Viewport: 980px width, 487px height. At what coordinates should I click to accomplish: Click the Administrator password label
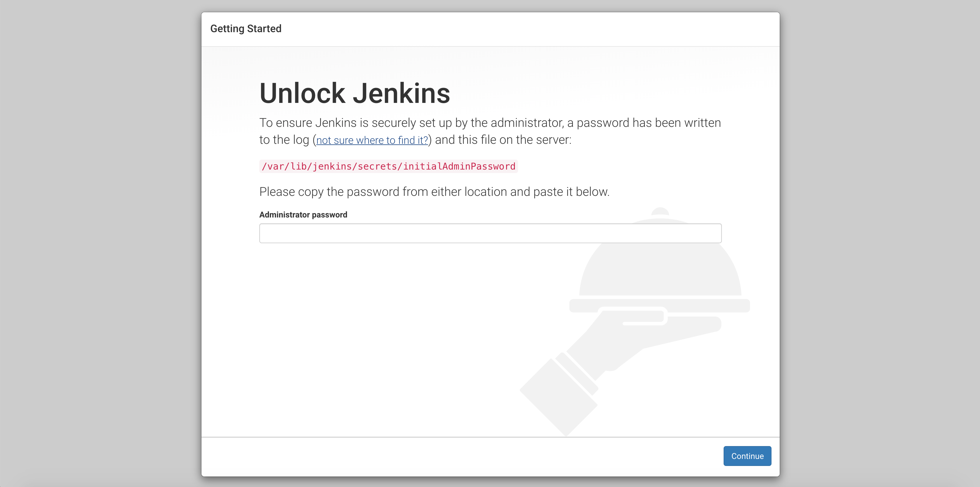303,214
